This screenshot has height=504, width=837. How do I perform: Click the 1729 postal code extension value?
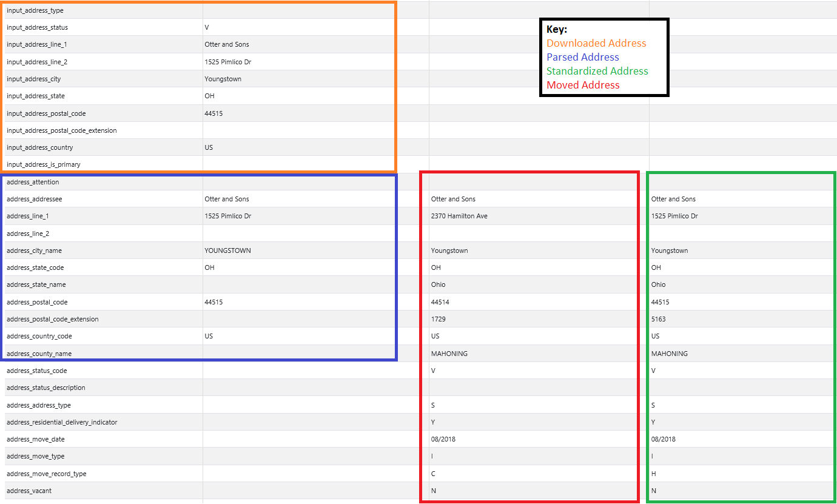(x=438, y=319)
